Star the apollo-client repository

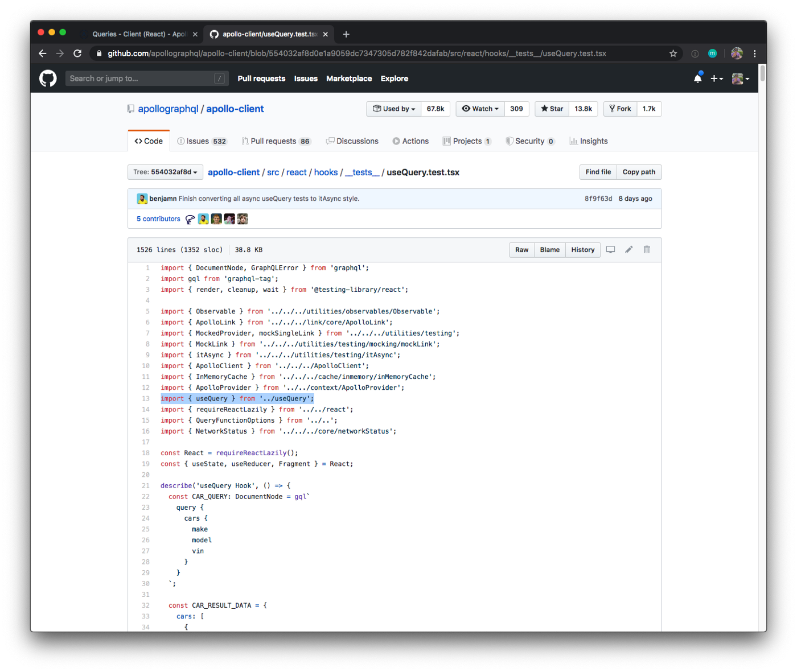tap(552, 109)
